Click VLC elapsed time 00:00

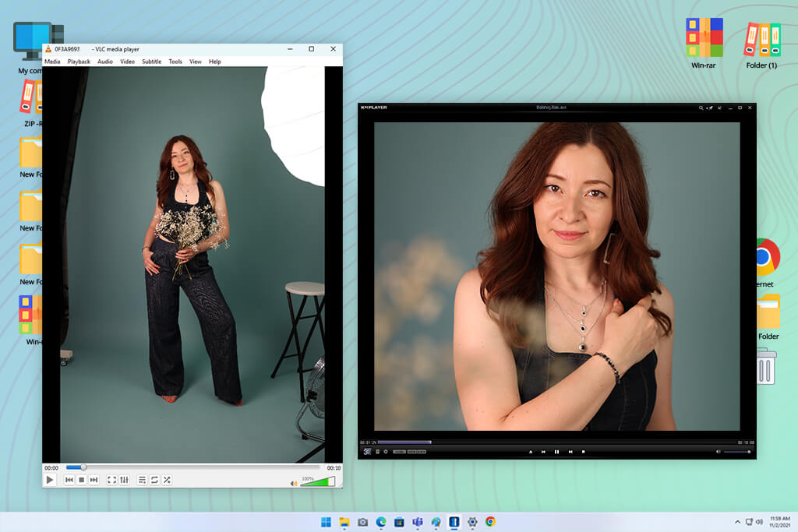pos(51,468)
